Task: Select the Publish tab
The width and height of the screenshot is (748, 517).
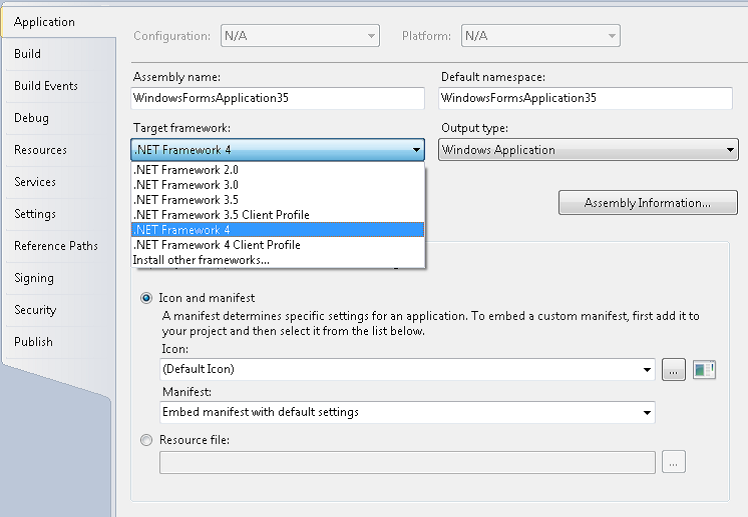Action: coord(58,341)
